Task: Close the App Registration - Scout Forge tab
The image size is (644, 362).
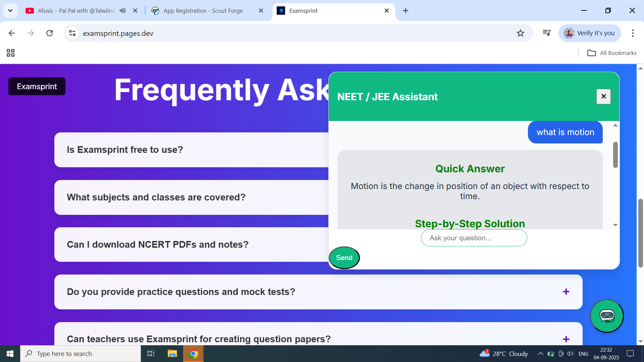Action: (x=261, y=11)
